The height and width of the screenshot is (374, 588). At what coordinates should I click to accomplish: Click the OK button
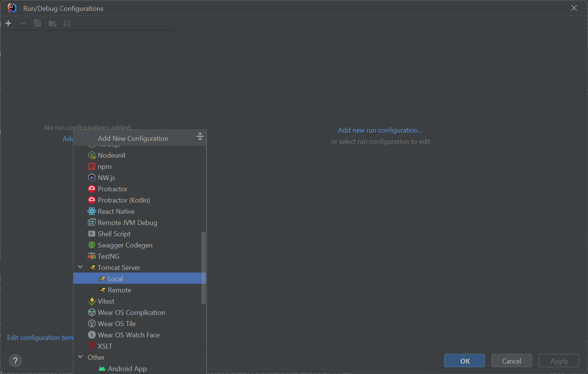tap(464, 361)
